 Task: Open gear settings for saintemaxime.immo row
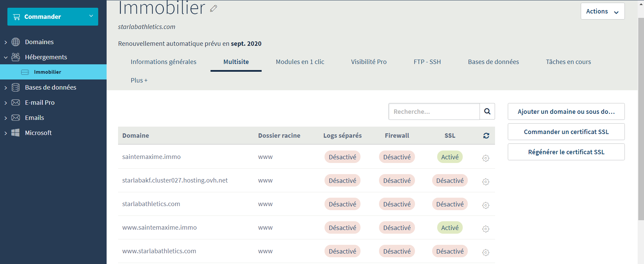486,158
